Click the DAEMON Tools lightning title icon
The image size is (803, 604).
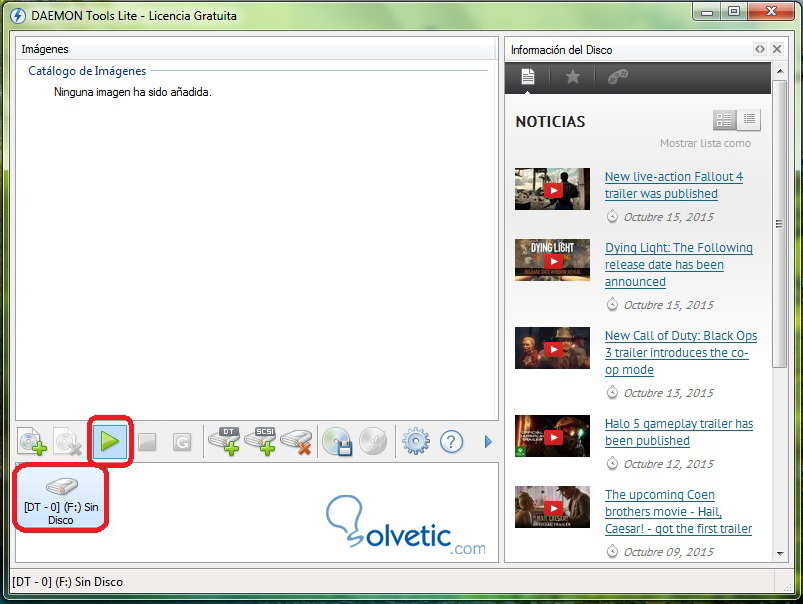[18, 16]
